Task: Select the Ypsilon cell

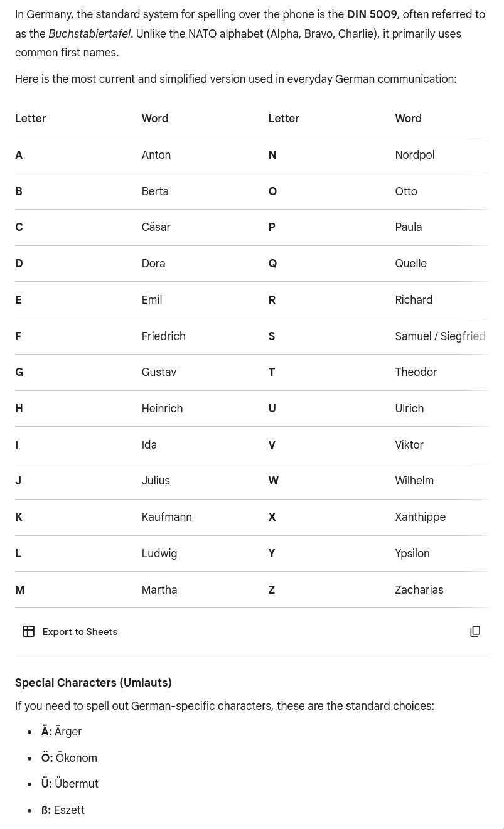Action: [x=412, y=554]
